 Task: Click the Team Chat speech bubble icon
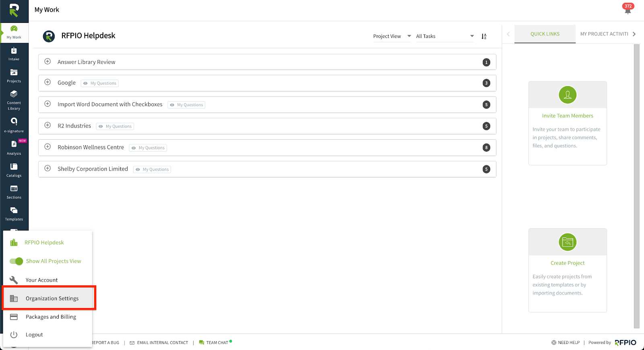click(202, 343)
